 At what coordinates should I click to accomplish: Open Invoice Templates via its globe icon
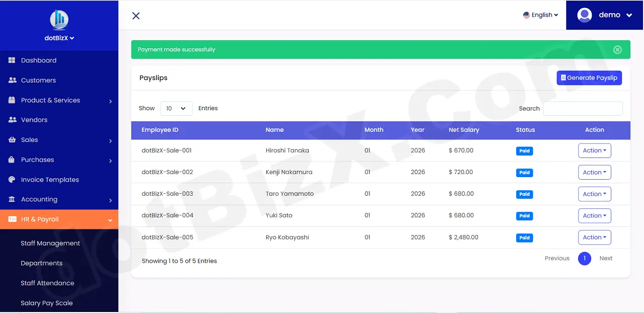(x=11, y=179)
